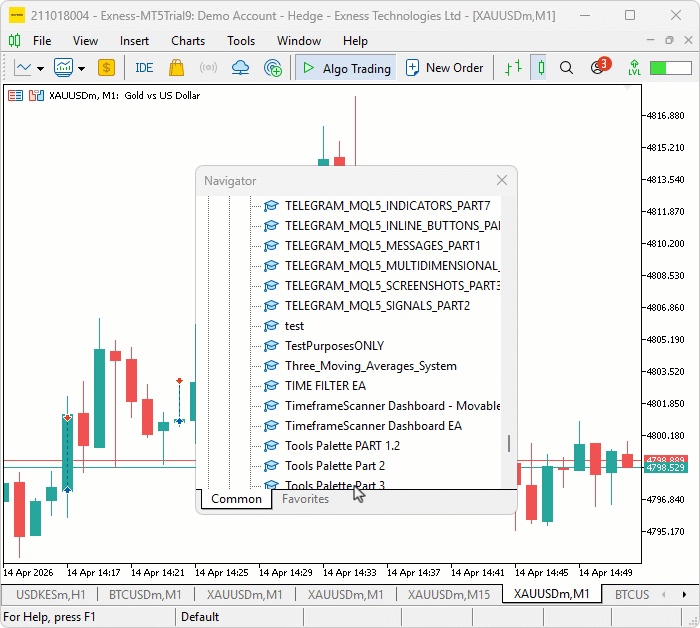
Task: Open the Insert menu
Action: point(134,41)
